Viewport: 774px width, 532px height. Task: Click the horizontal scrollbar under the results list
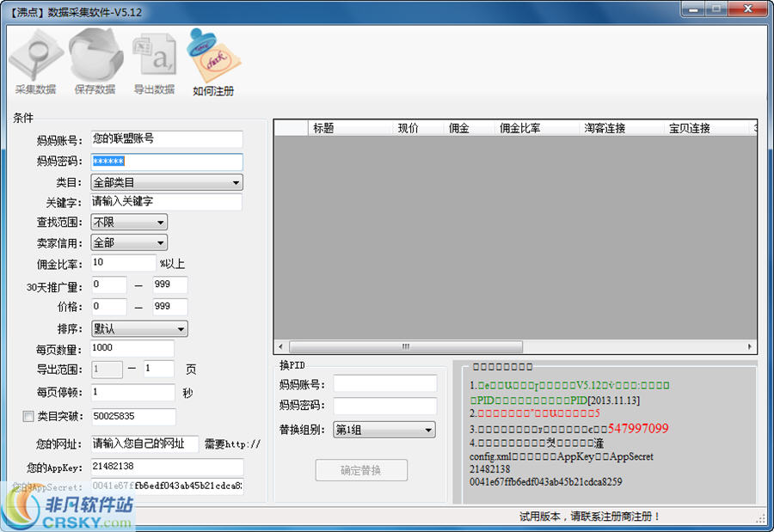(404, 346)
